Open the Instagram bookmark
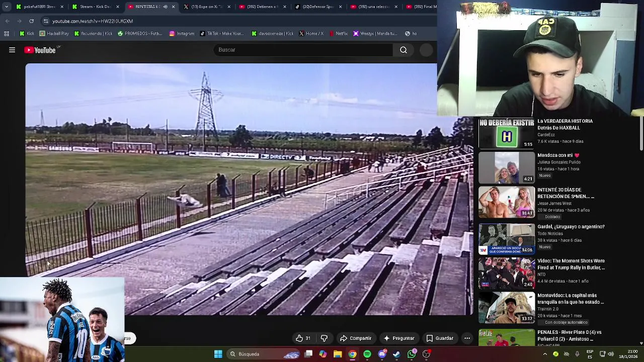The width and height of the screenshot is (644, 362). 182,34
